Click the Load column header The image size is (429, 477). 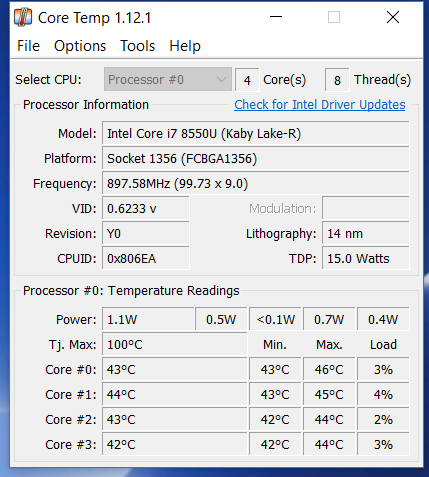coord(383,344)
